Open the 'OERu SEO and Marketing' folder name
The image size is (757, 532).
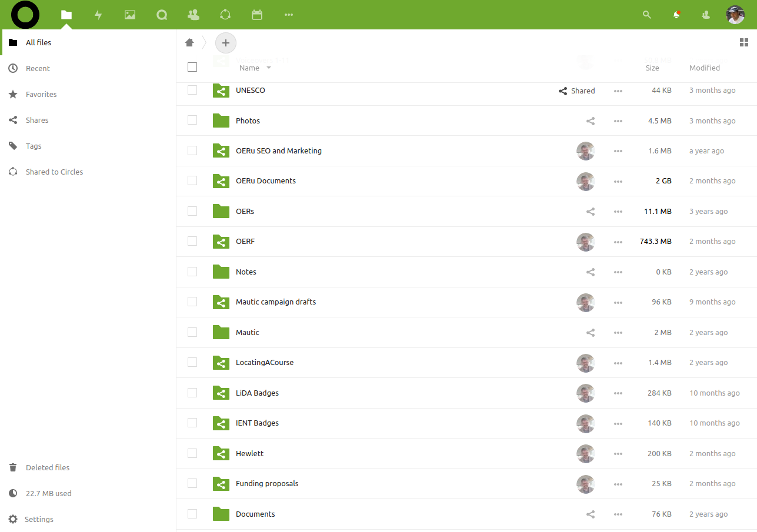279,151
